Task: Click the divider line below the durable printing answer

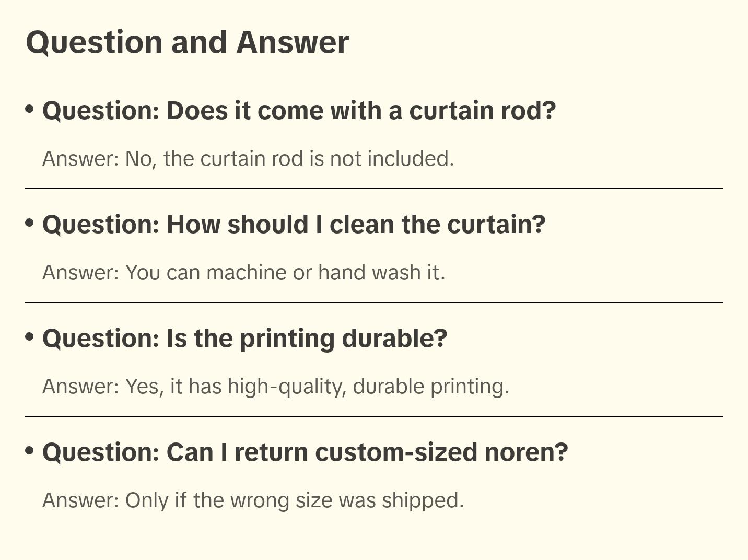Action: click(374, 416)
